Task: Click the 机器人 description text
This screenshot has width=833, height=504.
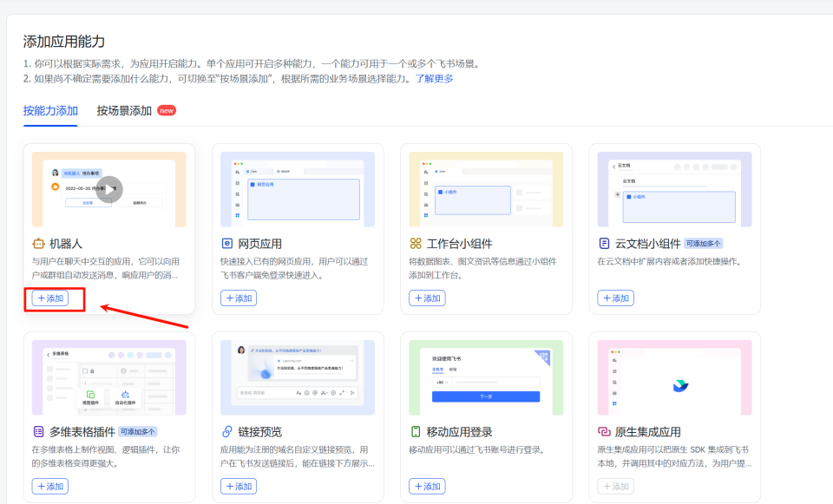Action: pos(105,268)
